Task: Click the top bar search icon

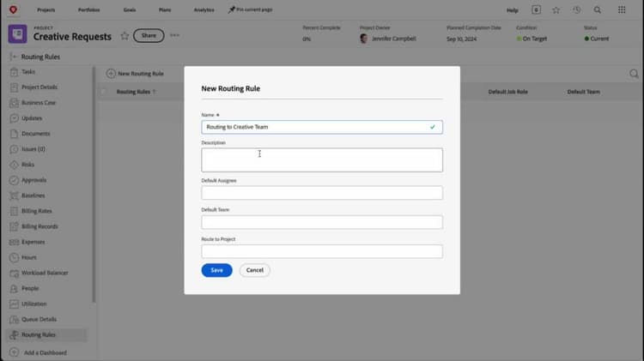Action: (597, 9)
